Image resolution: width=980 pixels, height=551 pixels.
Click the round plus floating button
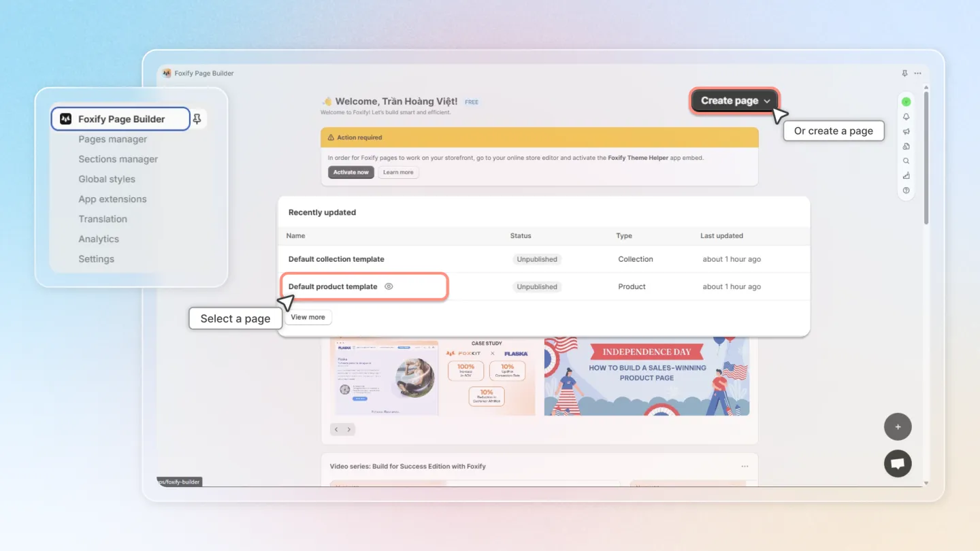pos(898,427)
